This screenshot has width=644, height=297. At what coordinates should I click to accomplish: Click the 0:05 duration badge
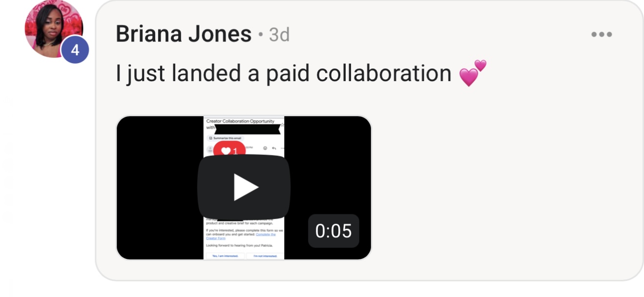(333, 231)
